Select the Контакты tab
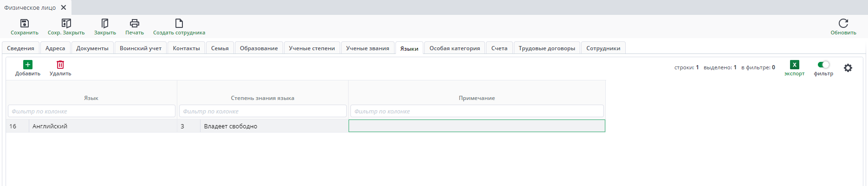868x186 pixels. [186, 48]
